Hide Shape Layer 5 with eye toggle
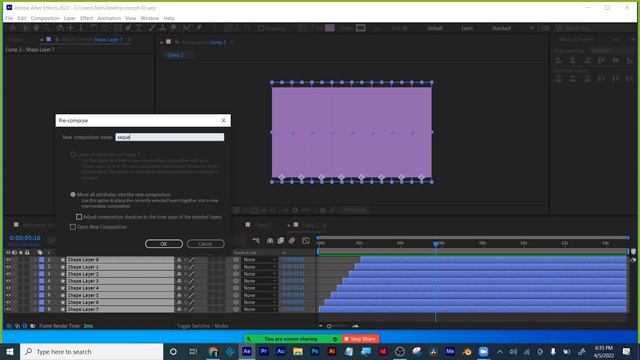Image resolution: width=640 pixels, height=360 pixels. [8, 295]
